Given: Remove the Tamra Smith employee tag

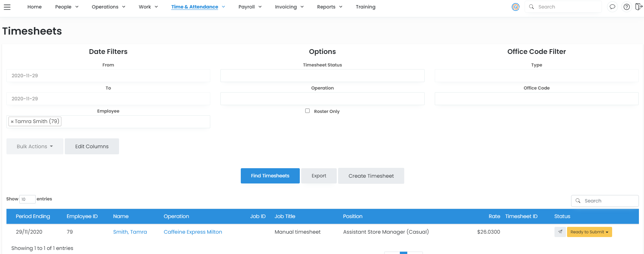Looking at the screenshot, I should coord(12,122).
